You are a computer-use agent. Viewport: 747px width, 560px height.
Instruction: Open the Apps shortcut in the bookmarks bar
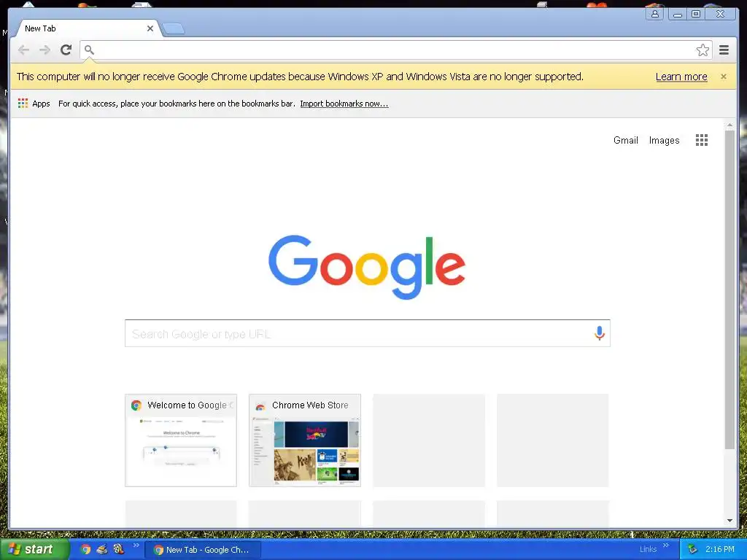(x=34, y=104)
